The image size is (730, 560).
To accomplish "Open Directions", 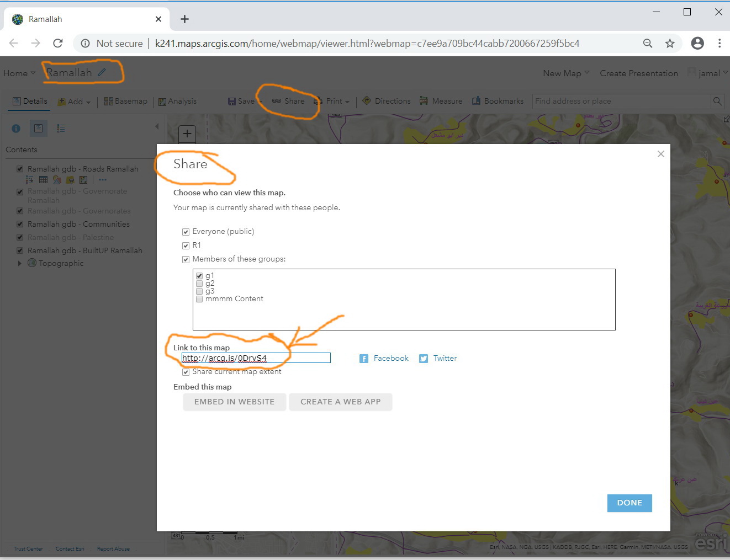I will click(387, 101).
